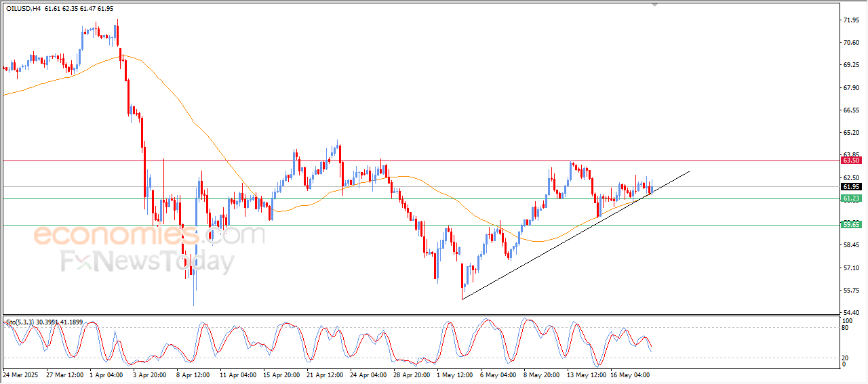The width and height of the screenshot is (868, 384).
Task: Click the 55.75 price axis label
Action: (x=851, y=291)
